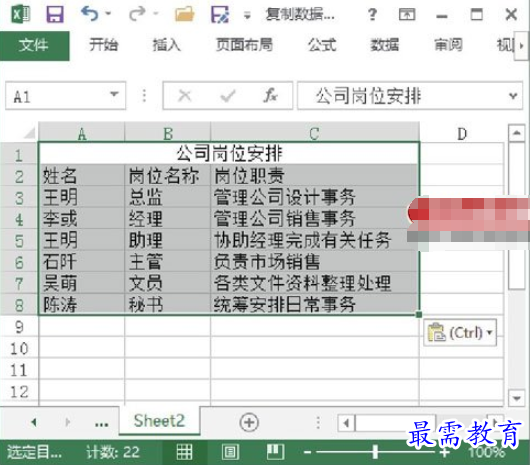Select column A header
The image size is (530, 465).
click(81, 133)
